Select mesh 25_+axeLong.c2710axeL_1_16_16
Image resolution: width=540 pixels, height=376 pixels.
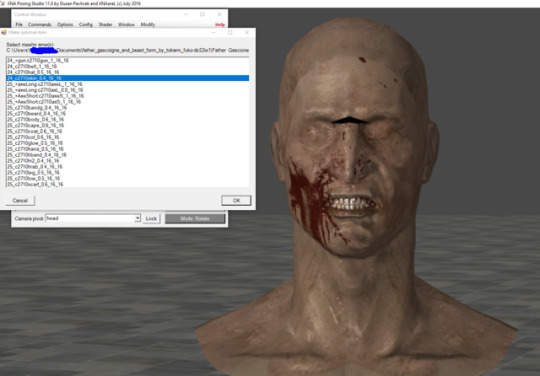[127, 84]
